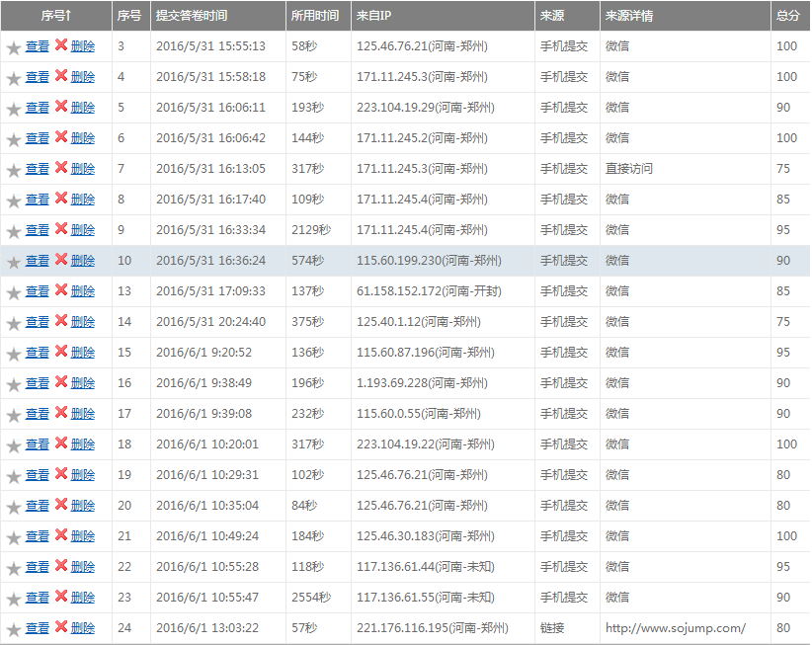Click the 总分 column header
Screen dimensions: 812x645
787,16
